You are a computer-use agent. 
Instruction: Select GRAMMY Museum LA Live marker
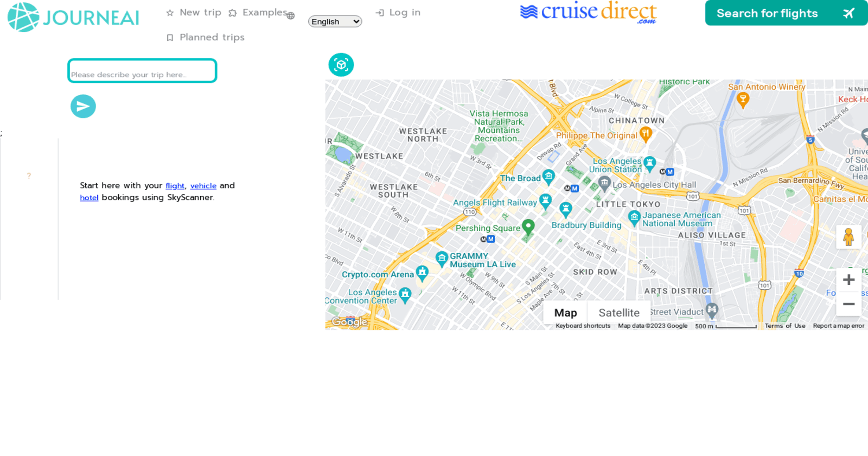[x=442, y=258]
